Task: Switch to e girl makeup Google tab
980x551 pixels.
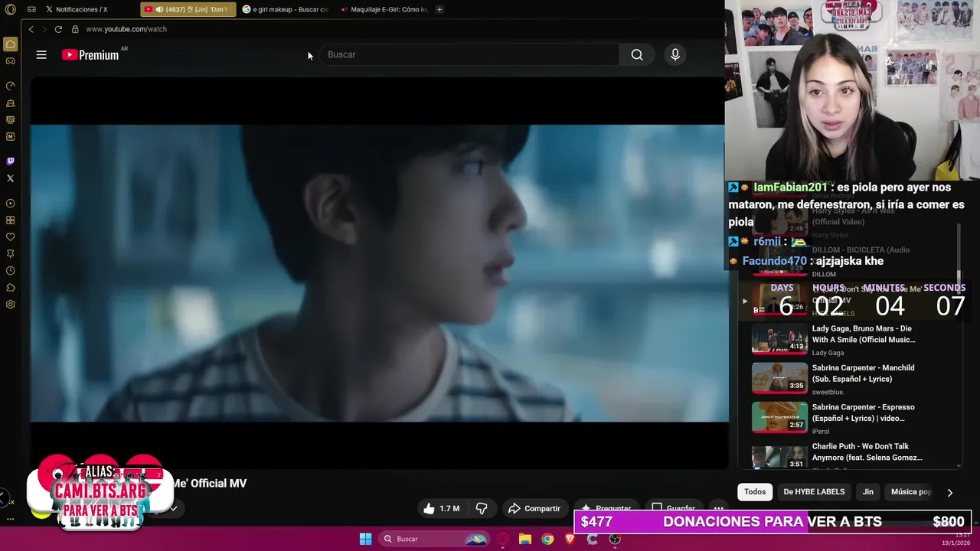Action: 286,9
